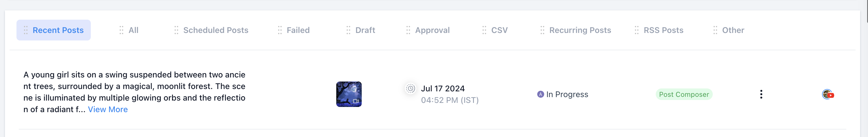Click the purple approval status icon
Image resolution: width=868 pixels, height=137 pixels.
tap(540, 94)
